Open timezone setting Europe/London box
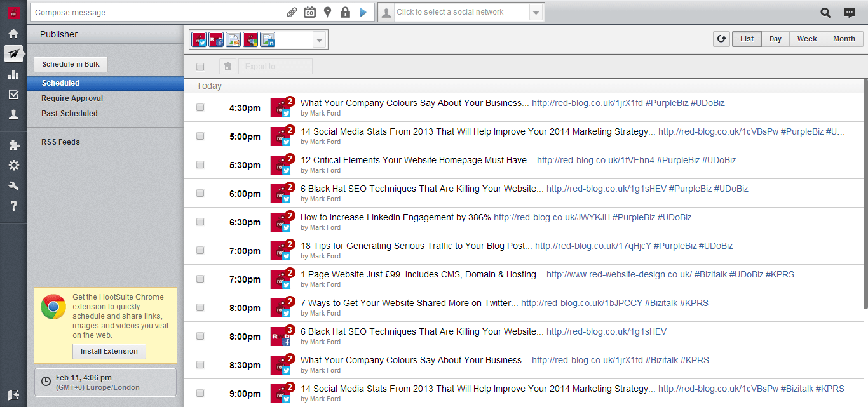The width and height of the screenshot is (868, 407). point(105,382)
